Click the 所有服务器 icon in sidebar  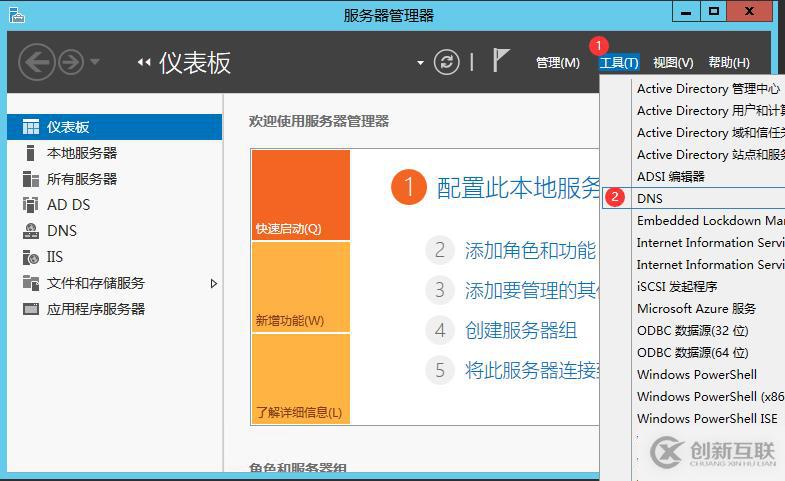click(x=31, y=179)
